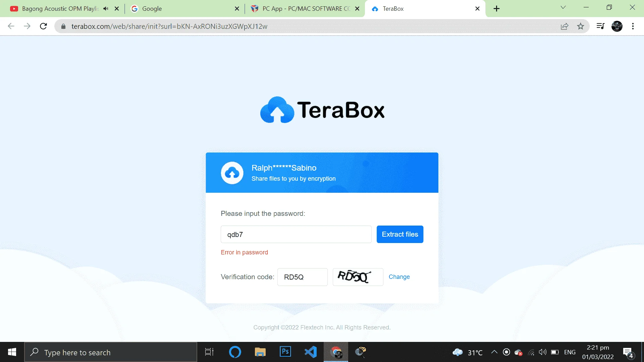Open the Chrome profile avatar

click(617, 26)
